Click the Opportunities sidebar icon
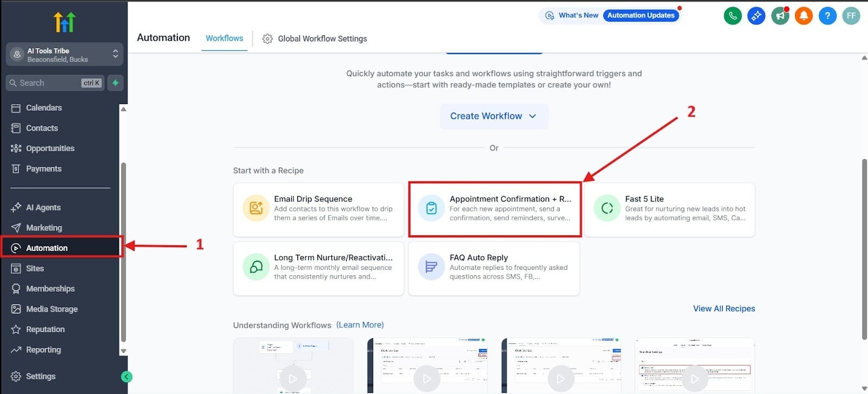The image size is (868, 394). click(x=16, y=148)
